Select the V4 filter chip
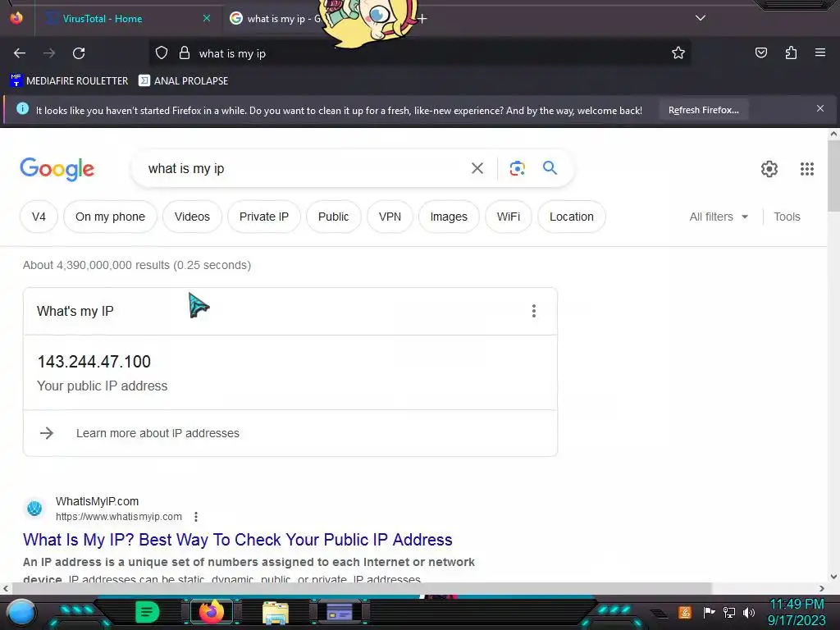The height and width of the screenshot is (630, 840). [39, 217]
